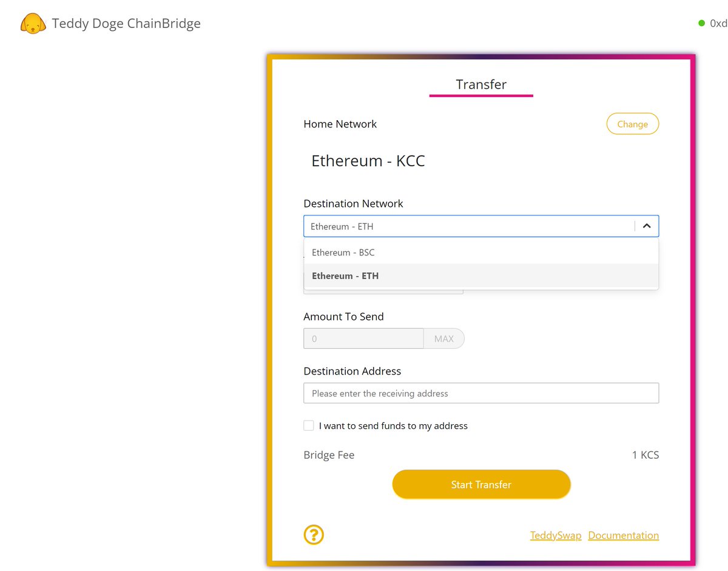
Task: Switch to the Transfer tab
Action: tap(481, 84)
